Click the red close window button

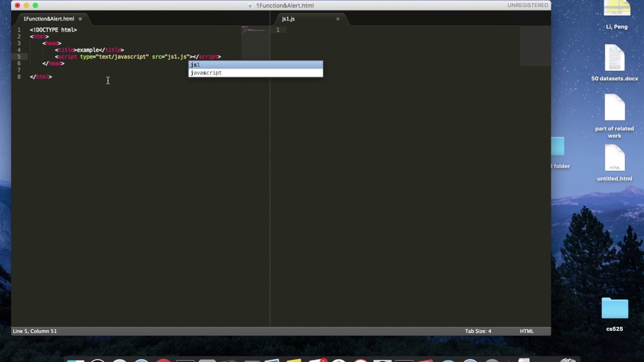click(x=17, y=5)
